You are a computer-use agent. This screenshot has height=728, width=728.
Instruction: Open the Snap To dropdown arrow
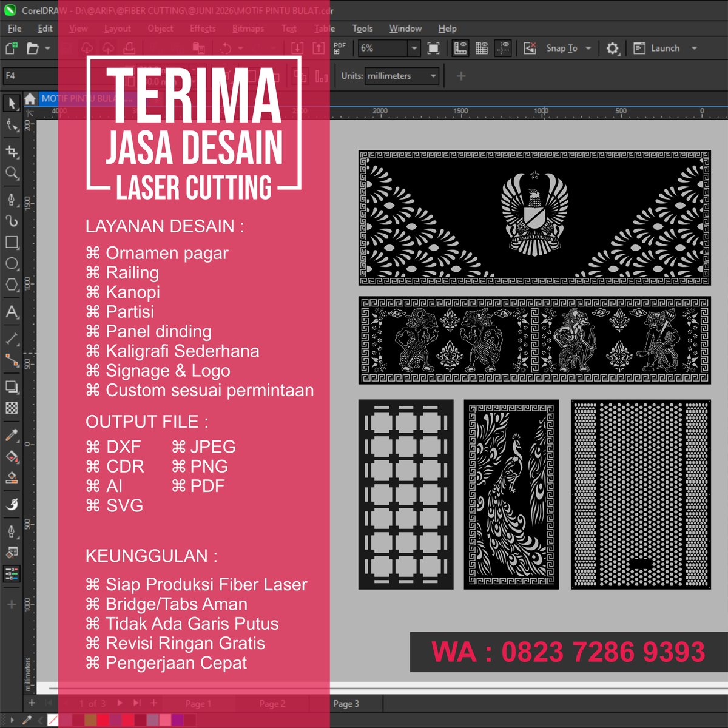coord(588,49)
